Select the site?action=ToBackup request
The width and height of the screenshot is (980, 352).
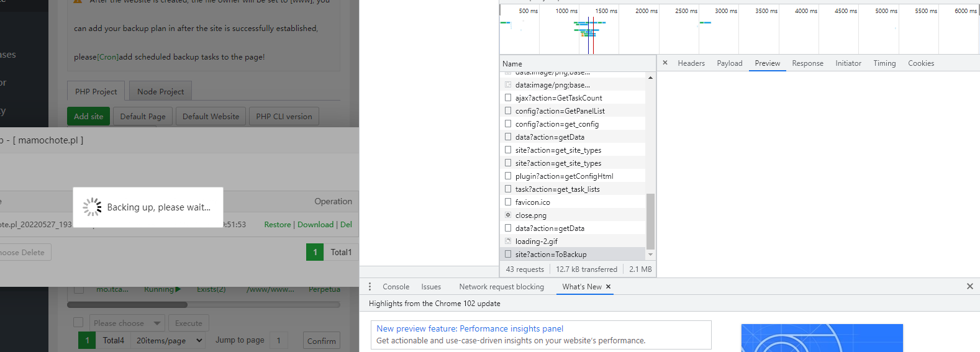(x=551, y=255)
